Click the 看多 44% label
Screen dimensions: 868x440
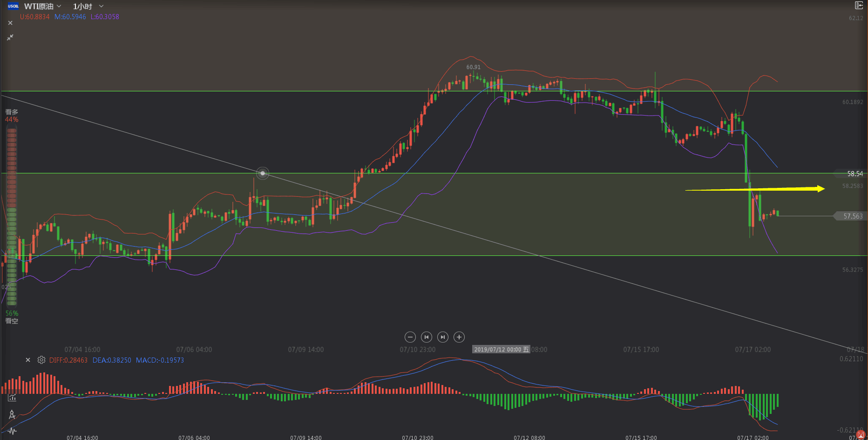tap(12, 116)
